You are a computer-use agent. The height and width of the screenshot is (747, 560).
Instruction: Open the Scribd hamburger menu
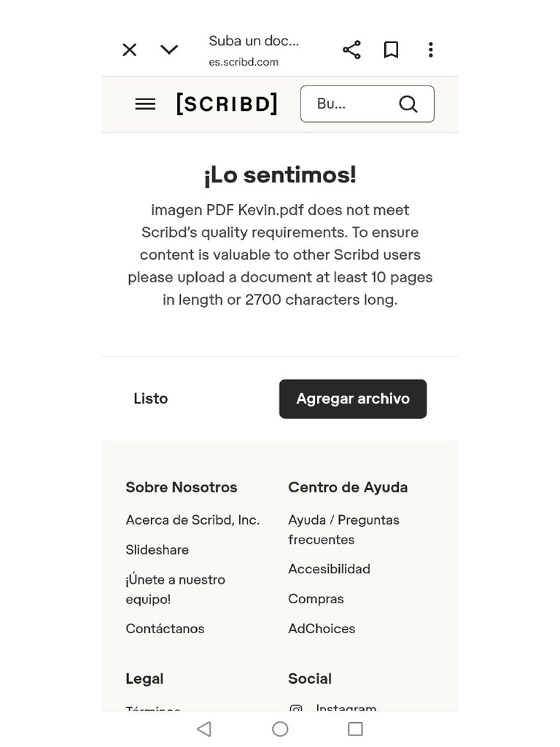coord(145,104)
